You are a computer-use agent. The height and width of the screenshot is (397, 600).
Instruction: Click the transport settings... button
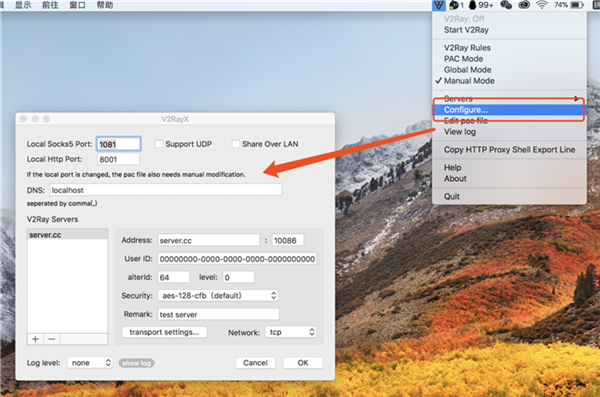pyautogui.click(x=164, y=332)
